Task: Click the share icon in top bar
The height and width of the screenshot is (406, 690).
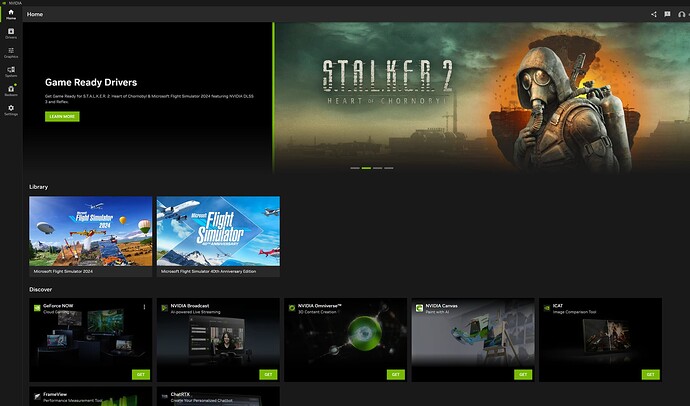Action: tap(654, 14)
